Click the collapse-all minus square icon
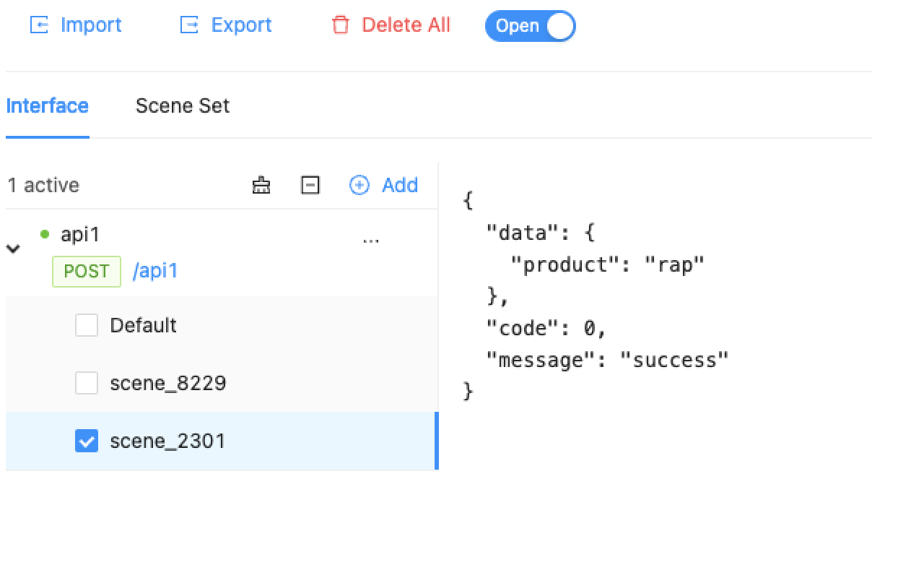Viewport: 924px width, 578px height. click(310, 186)
